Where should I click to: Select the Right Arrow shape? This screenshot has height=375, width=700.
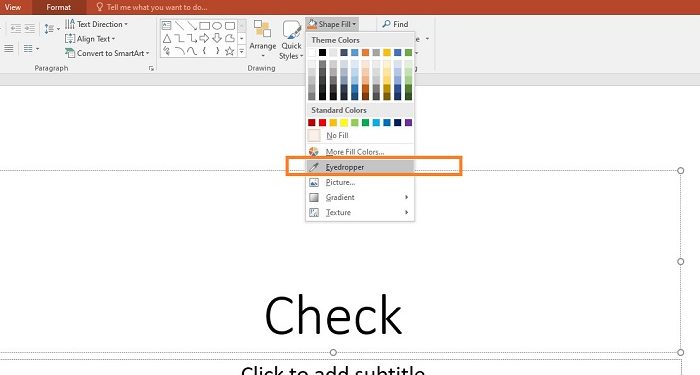pyautogui.click(x=204, y=38)
